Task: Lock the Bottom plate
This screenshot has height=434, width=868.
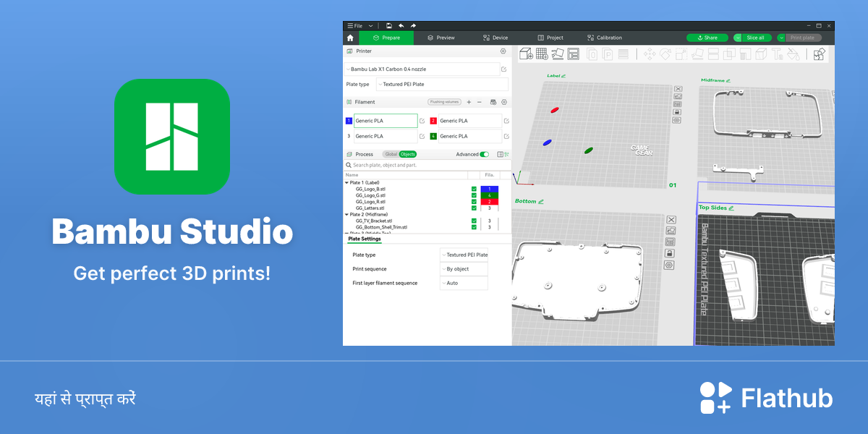Action: [x=670, y=253]
